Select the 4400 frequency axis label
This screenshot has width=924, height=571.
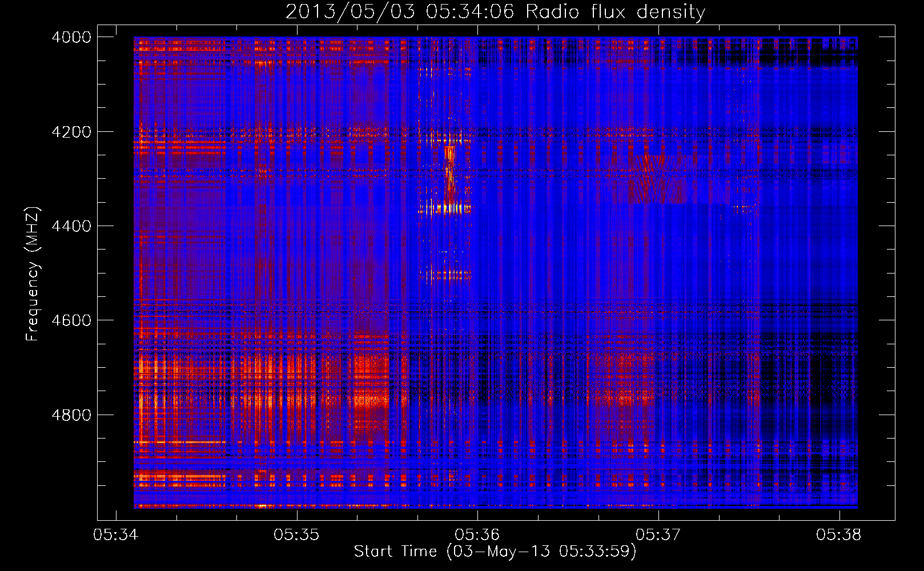click(x=71, y=226)
